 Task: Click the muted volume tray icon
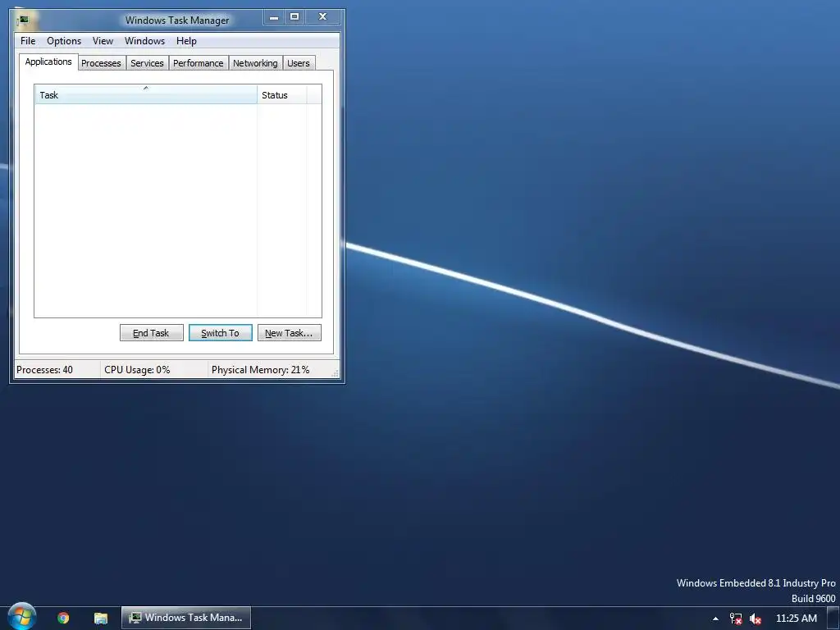point(756,619)
